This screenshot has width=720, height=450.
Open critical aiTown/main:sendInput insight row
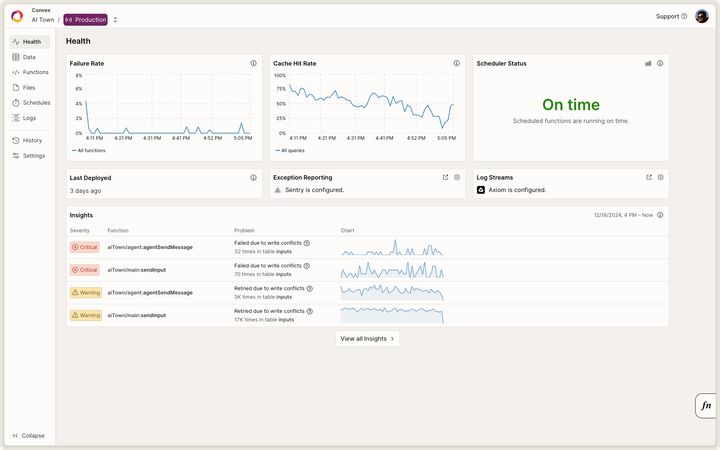pos(367,270)
